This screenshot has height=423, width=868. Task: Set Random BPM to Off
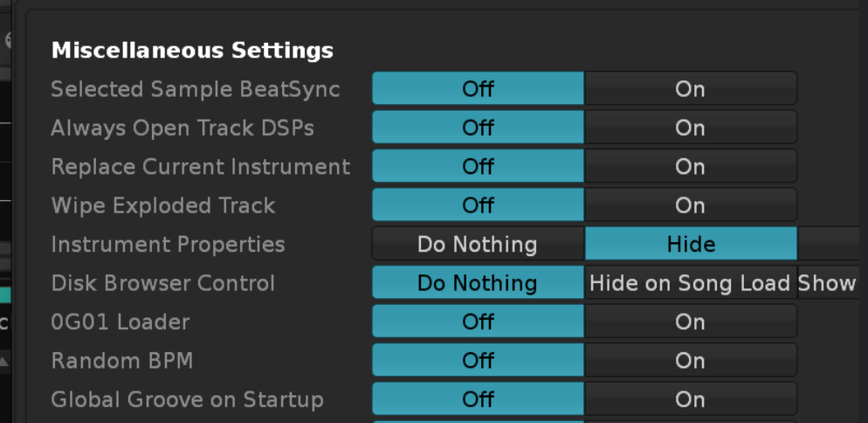(x=478, y=360)
